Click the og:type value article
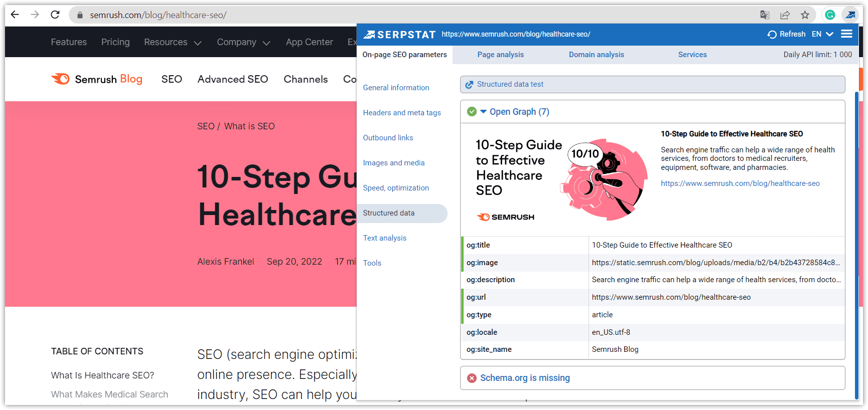This screenshot has width=868, height=410. tap(602, 315)
